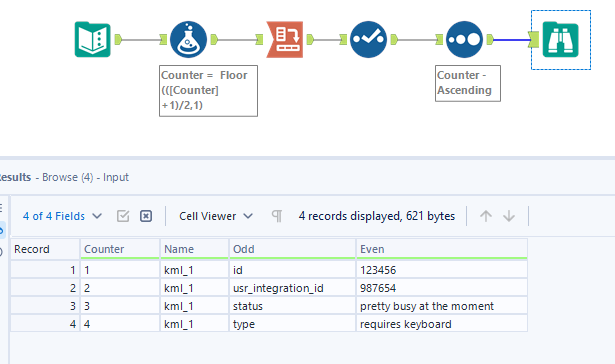The width and height of the screenshot is (615, 364).
Task: Go to next record with down arrow
Action: pos(509,216)
